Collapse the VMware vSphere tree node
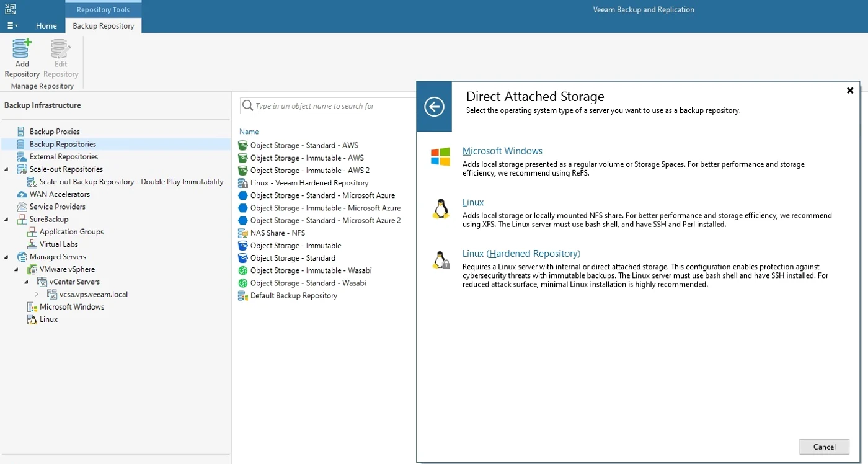The image size is (868, 464). tap(17, 269)
